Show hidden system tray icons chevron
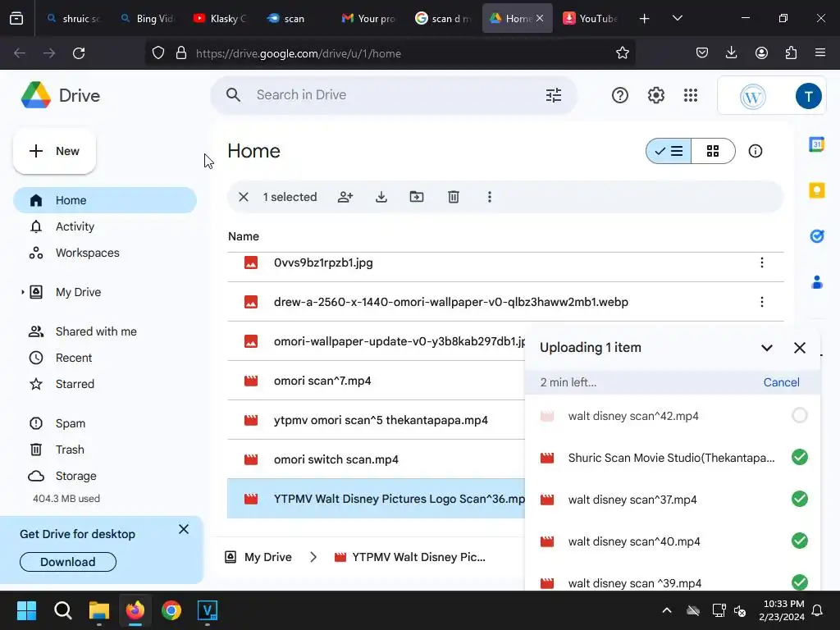Viewport: 840px width, 630px height. tap(667, 610)
